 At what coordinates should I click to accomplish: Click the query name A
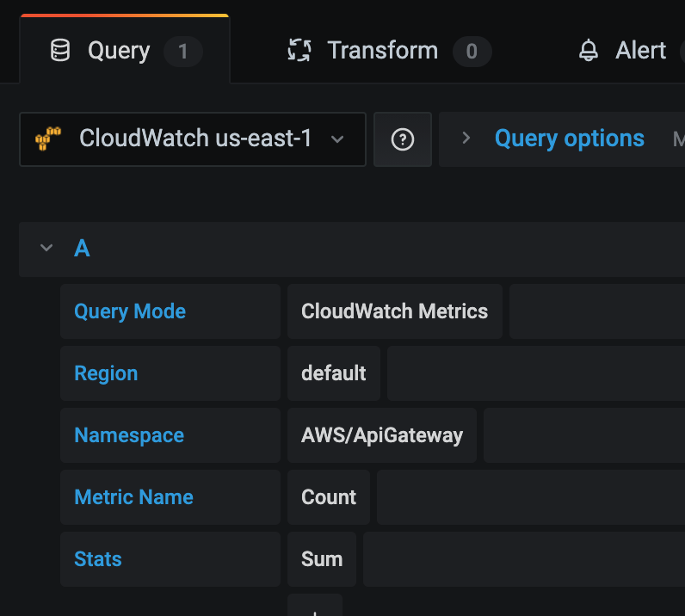82,249
